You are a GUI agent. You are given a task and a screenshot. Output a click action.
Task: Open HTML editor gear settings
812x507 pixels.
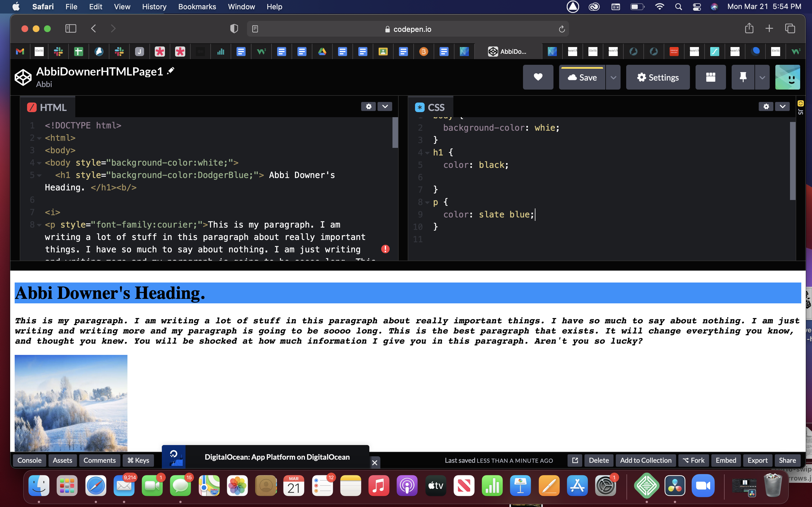(369, 107)
